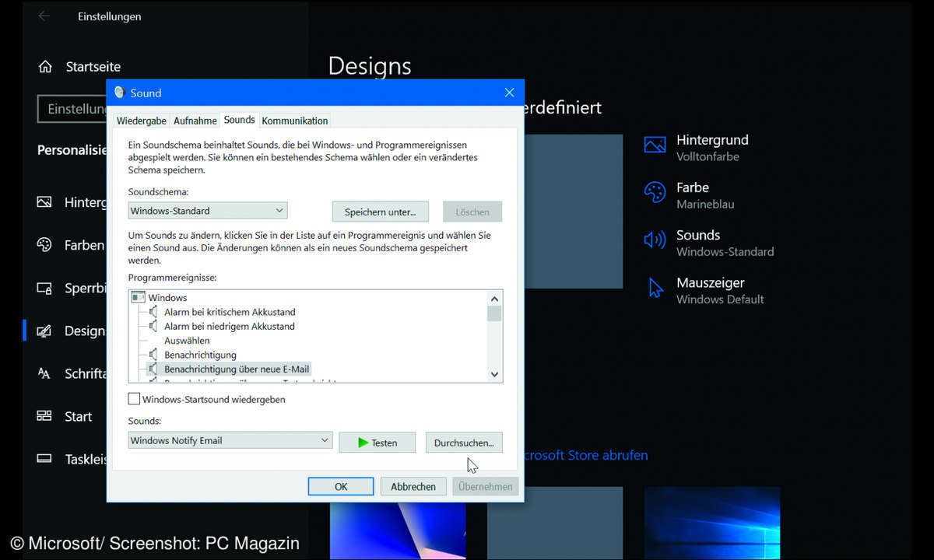Screen dimensions: 934x560
Task: Open the Taskleiste sidebar icon
Action: coord(44,459)
